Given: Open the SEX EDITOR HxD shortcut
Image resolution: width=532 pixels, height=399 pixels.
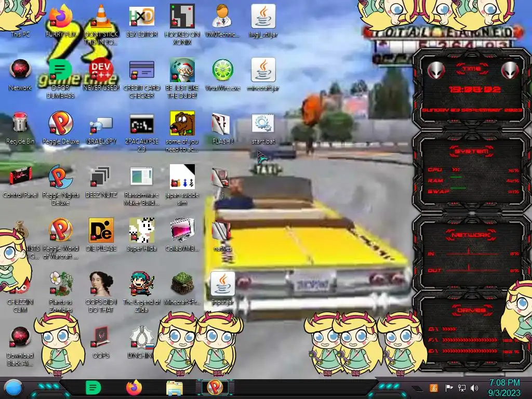Looking at the screenshot, I should pos(141,20).
